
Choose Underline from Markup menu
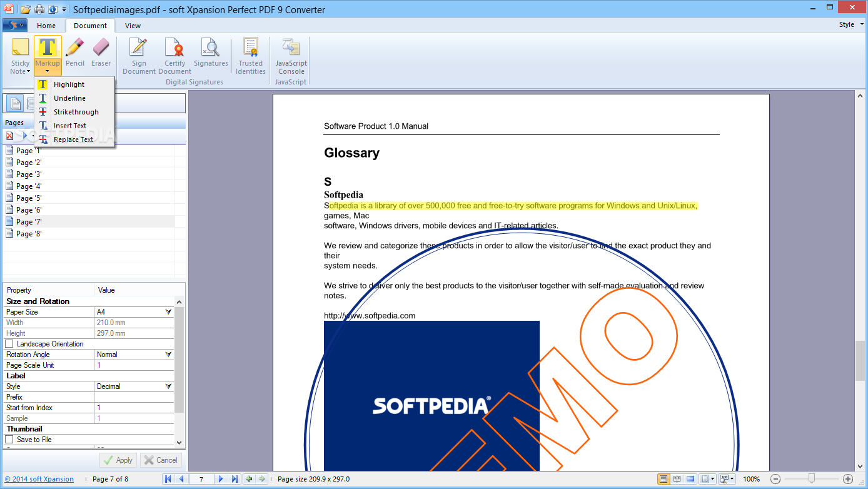tap(74, 98)
